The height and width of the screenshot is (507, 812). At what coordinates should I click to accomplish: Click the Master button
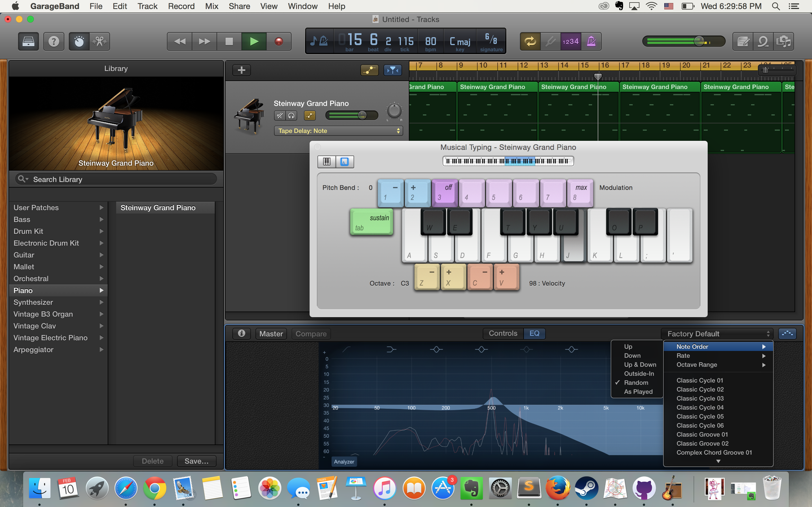tap(271, 334)
